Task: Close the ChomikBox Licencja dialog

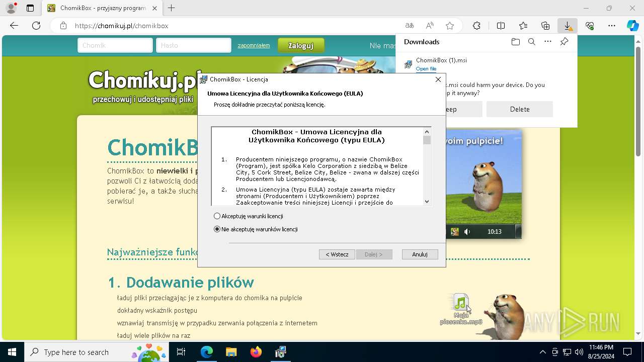Action: (438, 79)
